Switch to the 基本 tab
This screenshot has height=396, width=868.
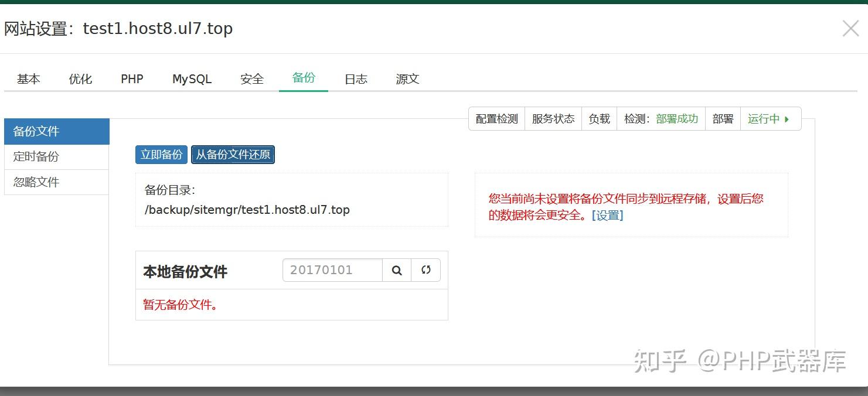click(x=28, y=78)
